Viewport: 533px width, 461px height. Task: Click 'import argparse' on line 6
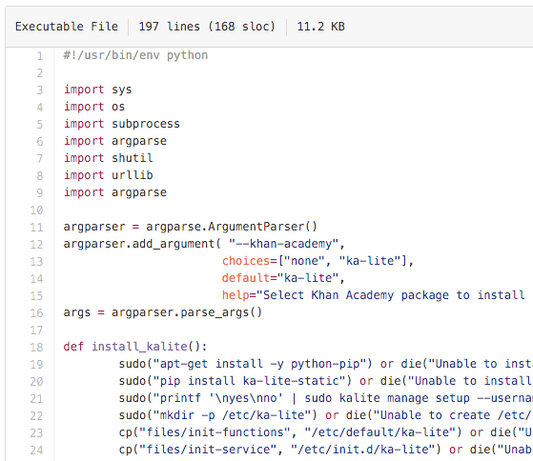click(115, 141)
